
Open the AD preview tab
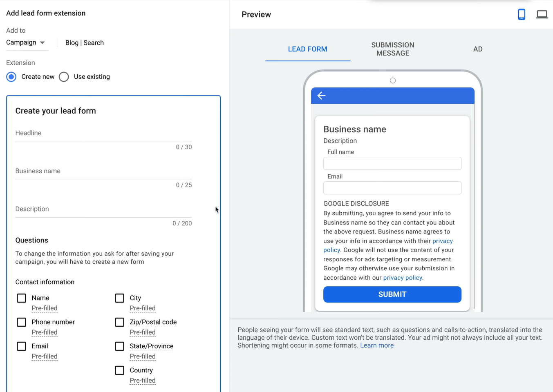(x=478, y=49)
